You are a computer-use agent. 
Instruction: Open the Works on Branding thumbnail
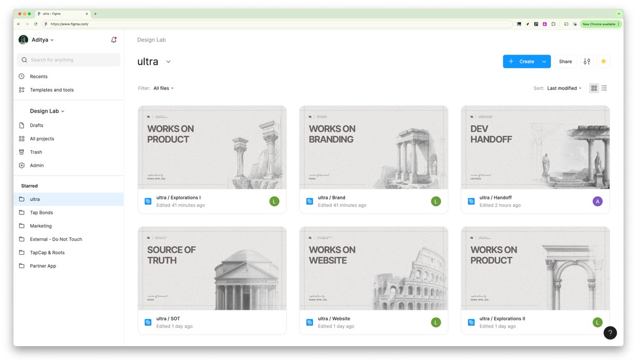[x=374, y=147]
